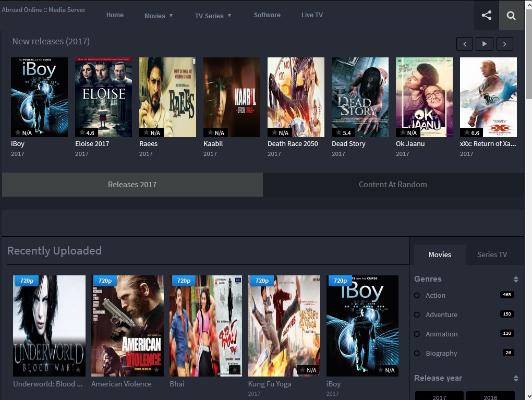532x400 pixels.
Task: Select the Biography genre radio button
Action: point(417,354)
